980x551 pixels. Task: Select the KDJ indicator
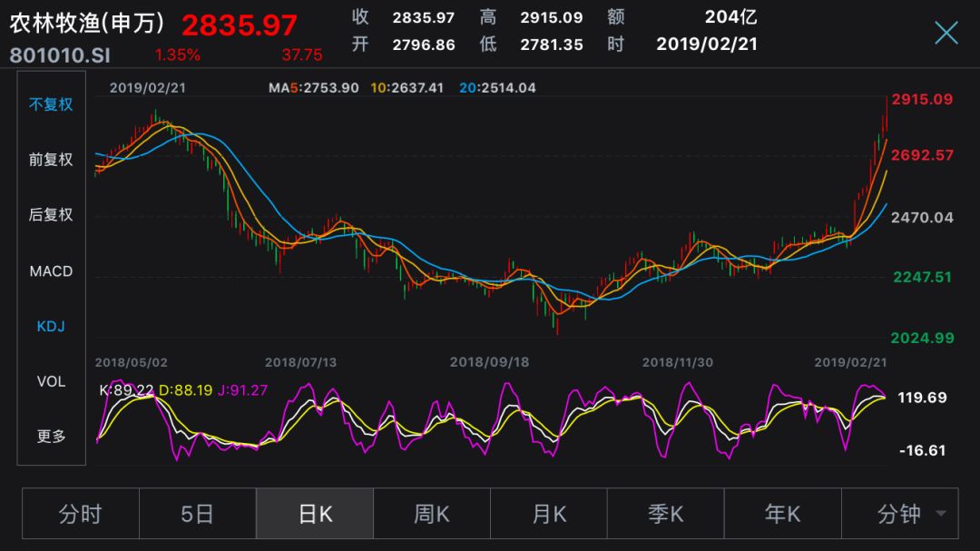click(x=50, y=326)
